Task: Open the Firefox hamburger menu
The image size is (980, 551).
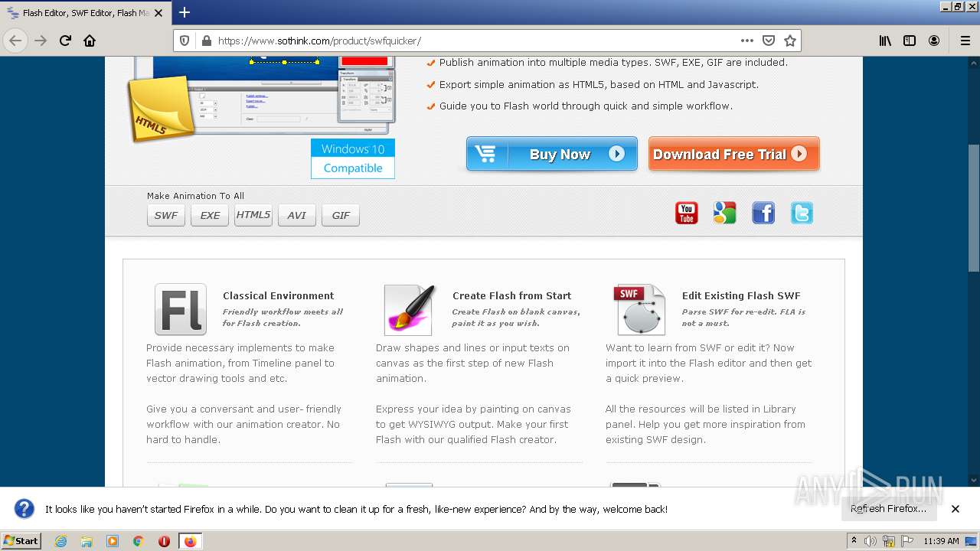Action: click(x=965, y=41)
